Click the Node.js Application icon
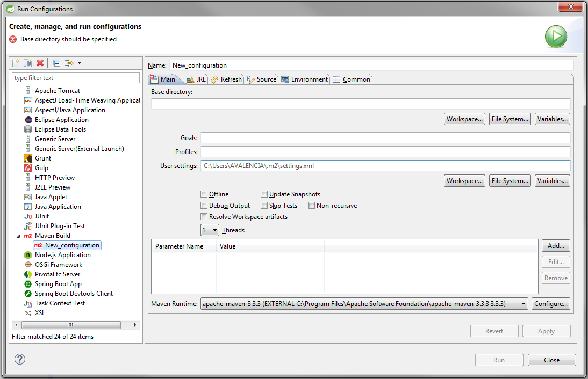Viewport: 588px width, 379px height. pyautogui.click(x=28, y=255)
